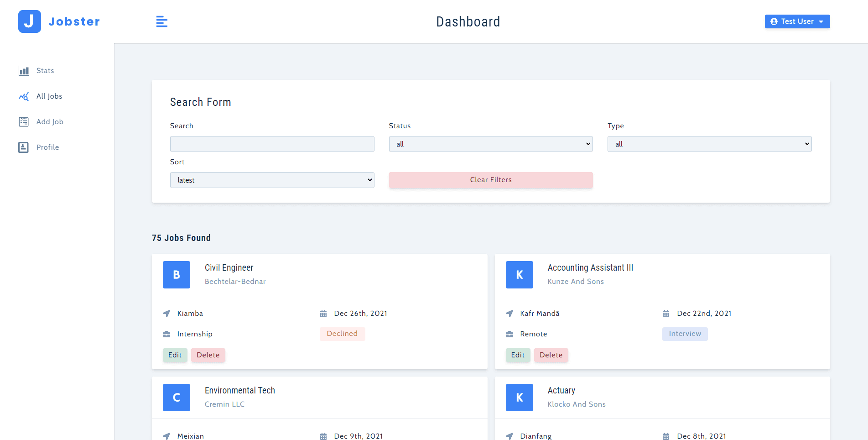Click the All Jobs sidebar icon

point(24,96)
